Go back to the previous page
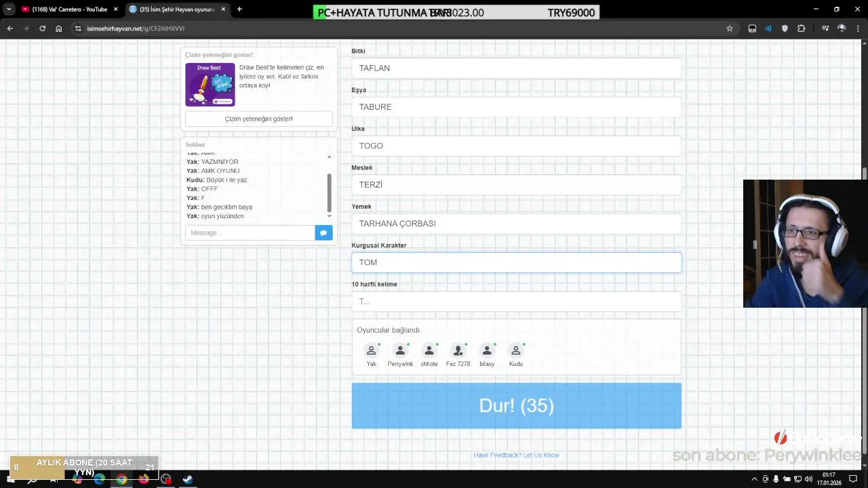This screenshot has height=488, width=868. (x=9, y=28)
